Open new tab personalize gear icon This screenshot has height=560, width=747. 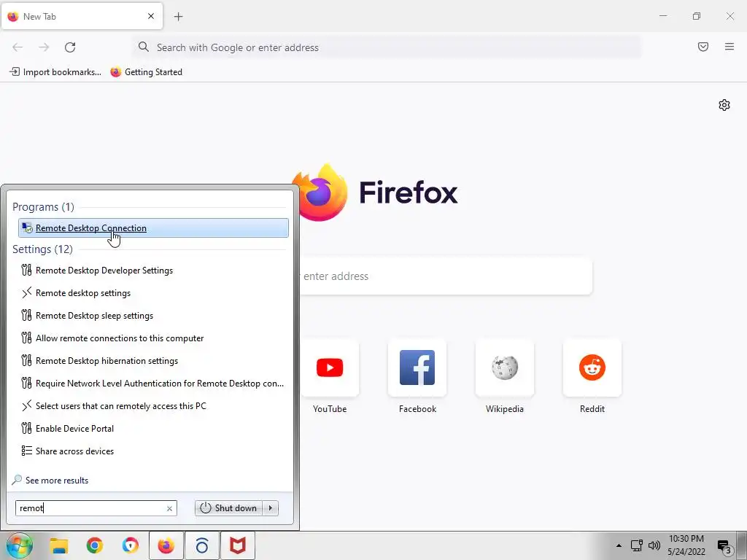724,105
